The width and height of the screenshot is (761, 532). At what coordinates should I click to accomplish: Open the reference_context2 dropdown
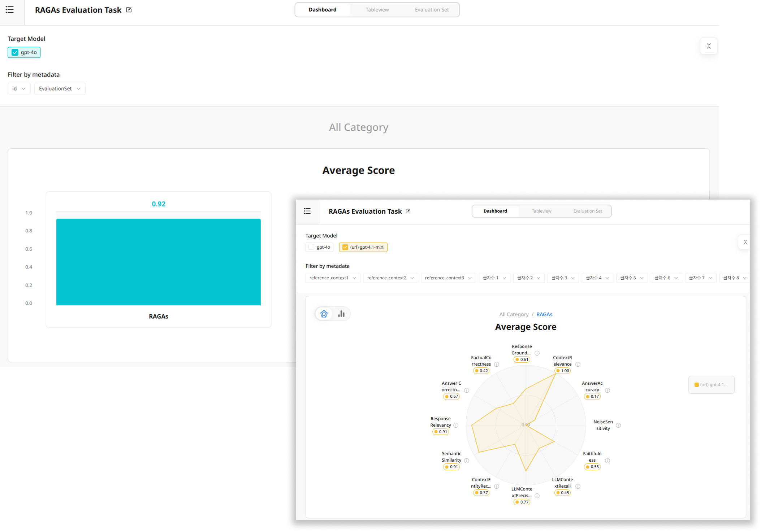tap(390, 278)
